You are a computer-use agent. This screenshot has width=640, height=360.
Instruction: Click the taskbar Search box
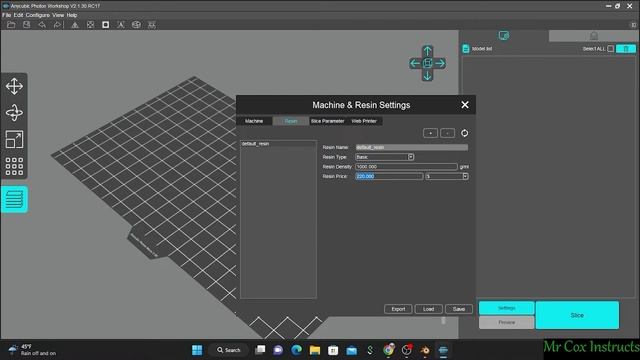pyautogui.click(x=229, y=350)
